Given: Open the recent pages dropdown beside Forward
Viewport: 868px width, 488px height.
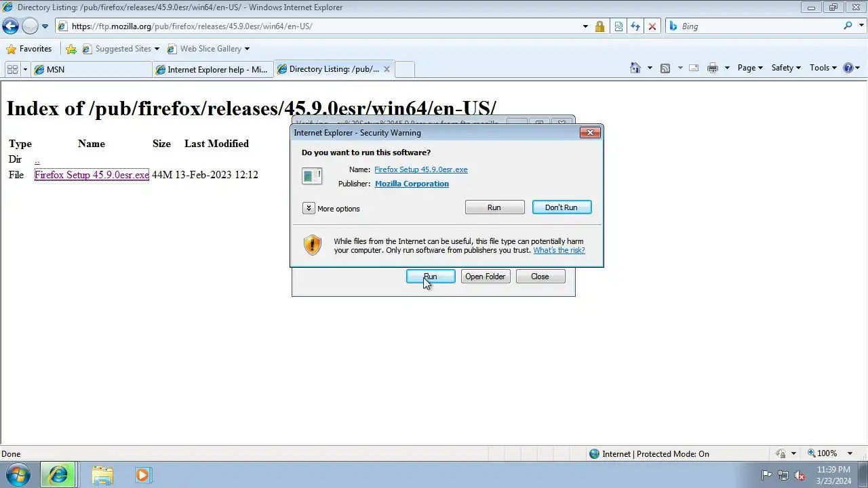Looking at the screenshot, I should (x=45, y=26).
